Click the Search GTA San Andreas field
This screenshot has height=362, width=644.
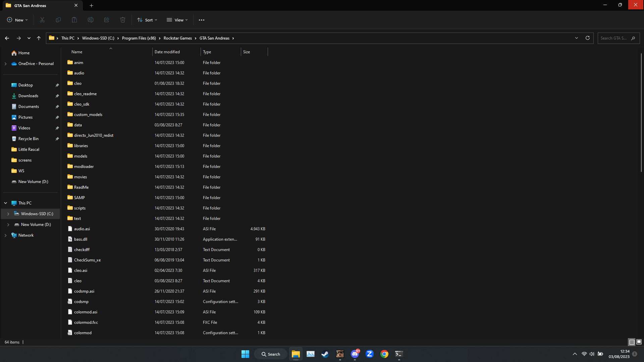[x=614, y=38]
